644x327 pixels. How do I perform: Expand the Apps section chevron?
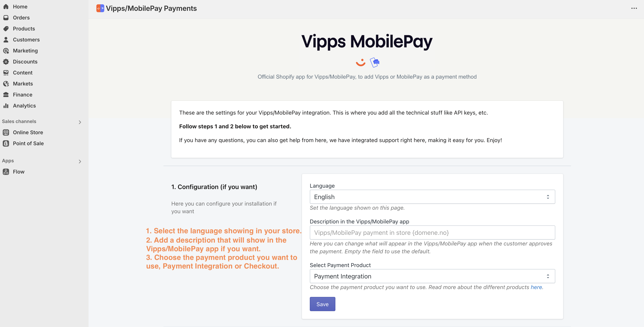[x=80, y=161]
